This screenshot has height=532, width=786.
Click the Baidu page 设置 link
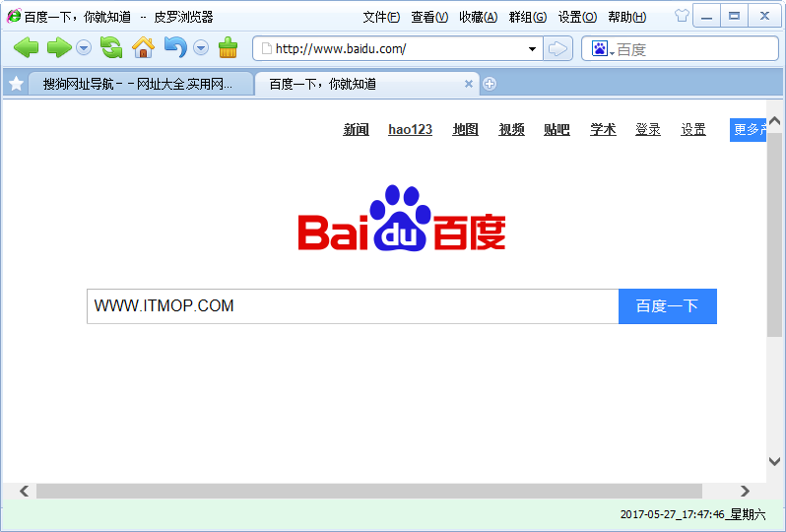(x=693, y=129)
